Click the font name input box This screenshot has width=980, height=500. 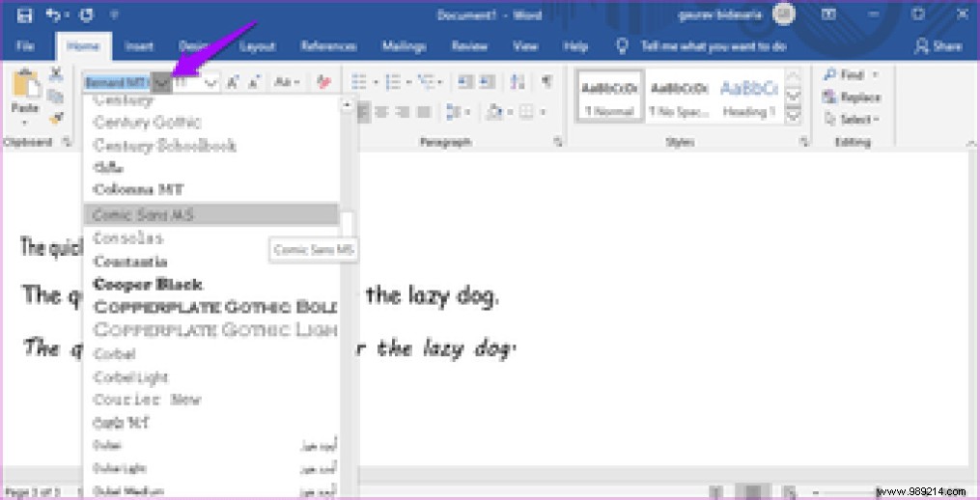117,82
